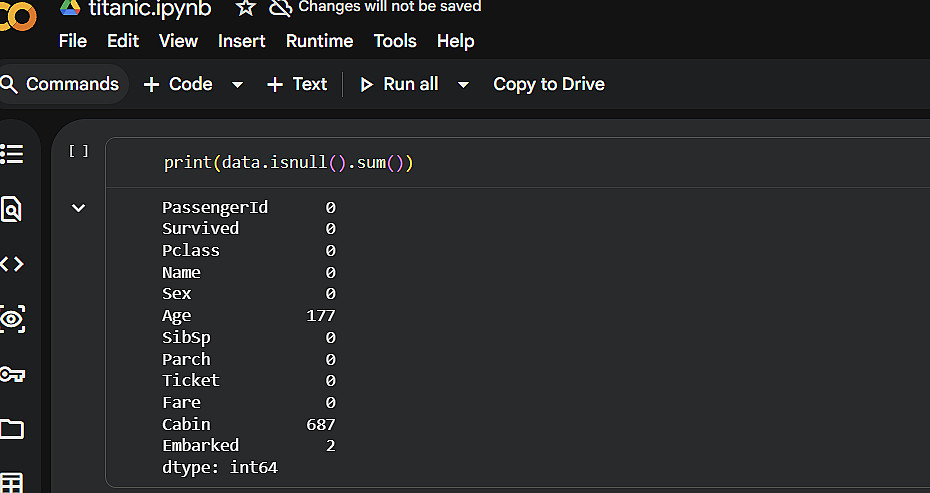Screen dimensions: 930x493
Task: Click the Colab logo
Action: tap(17, 15)
